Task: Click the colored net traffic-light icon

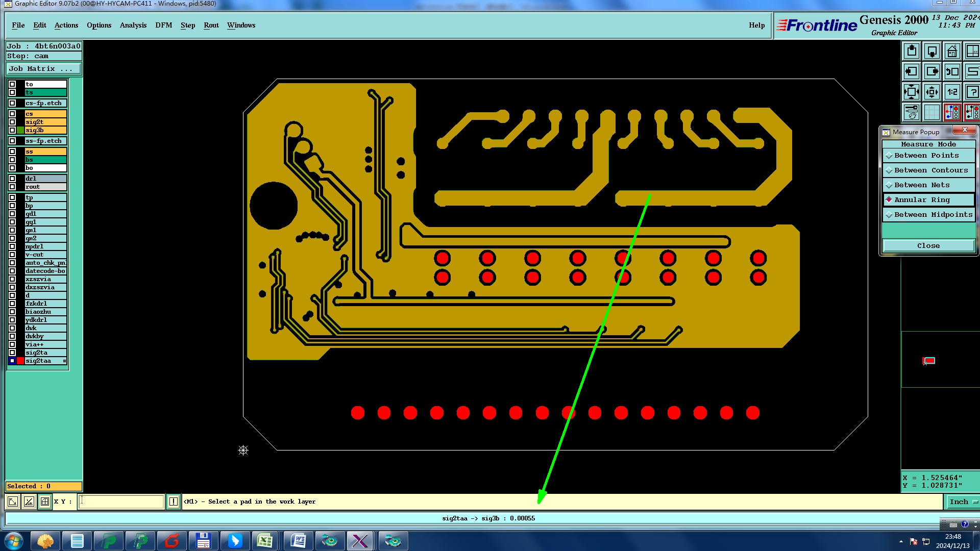Action: pos(952,112)
